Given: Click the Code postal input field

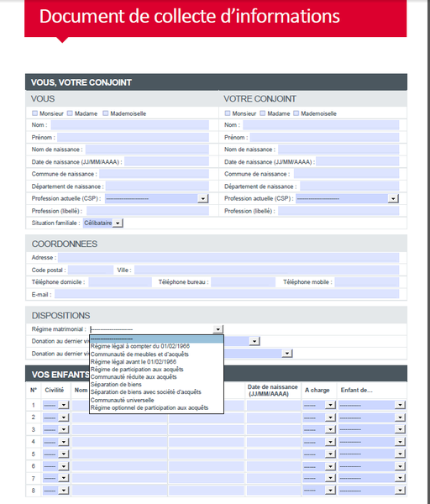Looking at the screenshot, I should 91,270.
